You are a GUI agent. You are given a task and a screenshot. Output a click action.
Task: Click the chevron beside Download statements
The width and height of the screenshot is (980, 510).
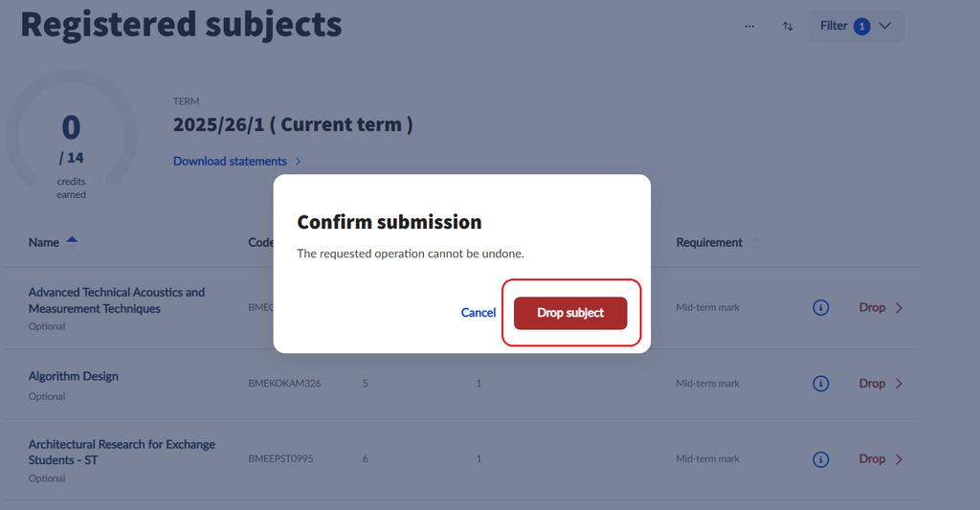(299, 162)
